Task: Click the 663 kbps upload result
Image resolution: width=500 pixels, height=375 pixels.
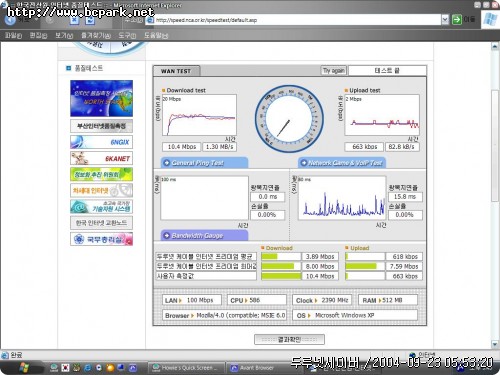Action: pyautogui.click(x=364, y=147)
